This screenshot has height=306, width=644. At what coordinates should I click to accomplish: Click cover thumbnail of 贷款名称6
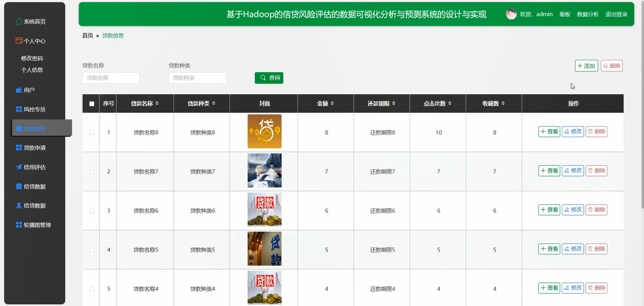tap(265, 209)
